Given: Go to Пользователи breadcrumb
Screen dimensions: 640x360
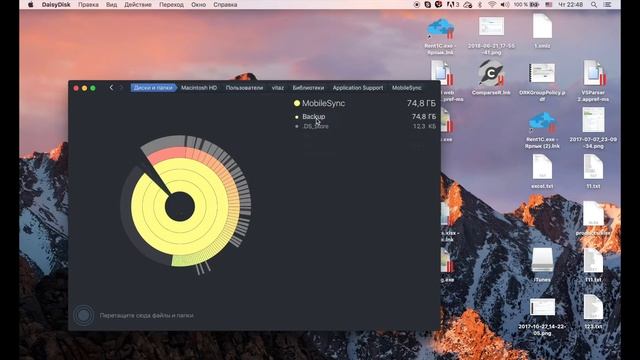Looking at the screenshot, I should click(244, 87).
